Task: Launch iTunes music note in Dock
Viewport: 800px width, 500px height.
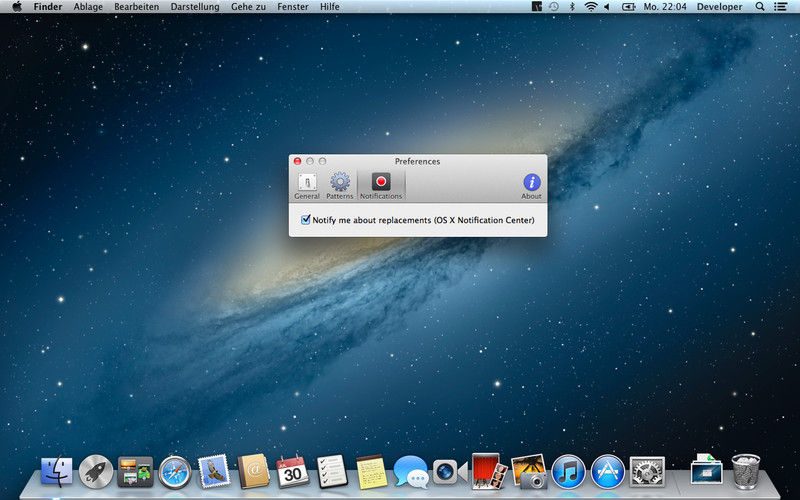Action: 568,472
